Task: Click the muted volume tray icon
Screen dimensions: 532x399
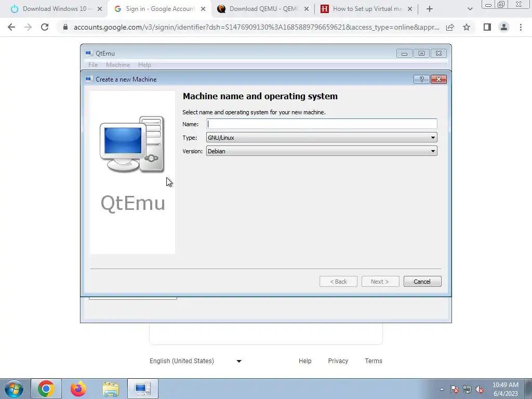Action: [480, 390]
